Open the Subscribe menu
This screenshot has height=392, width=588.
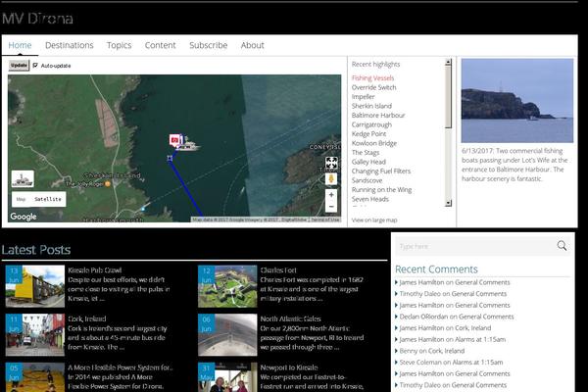click(208, 45)
